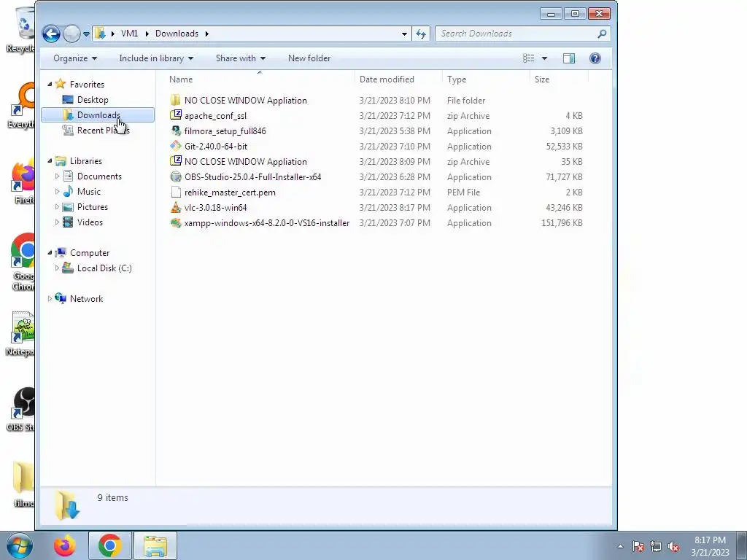Image resolution: width=747 pixels, height=560 pixels.
Task: Open address bar previous locations dropdown
Action: pyautogui.click(x=404, y=34)
